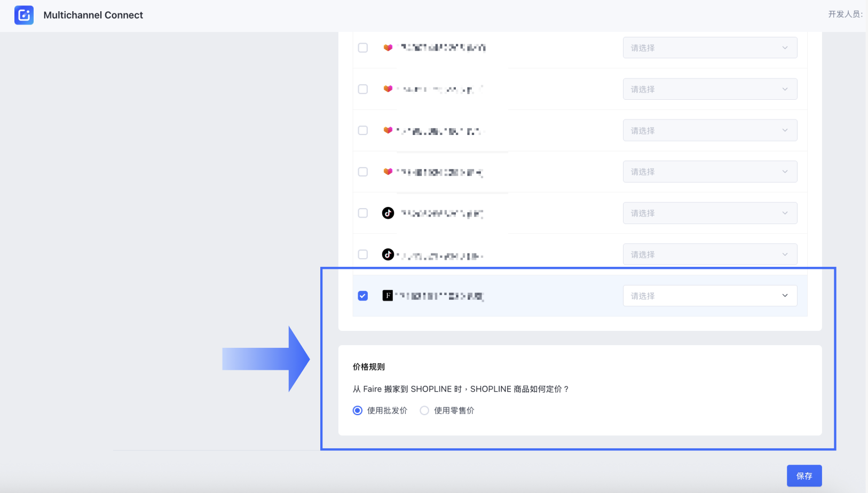
Task: Expand the 请选择 dropdown for the lower TikTok store
Action: click(710, 255)
